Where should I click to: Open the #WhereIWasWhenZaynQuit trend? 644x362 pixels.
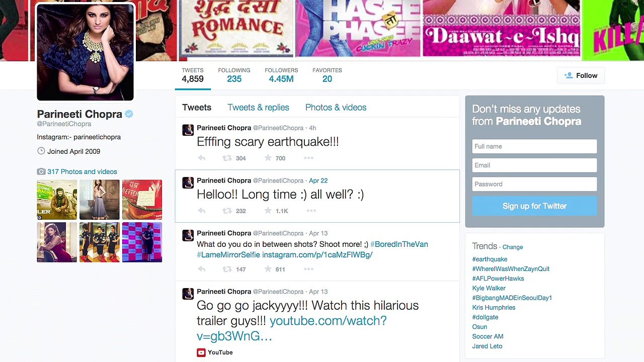(x=511, y=269)
